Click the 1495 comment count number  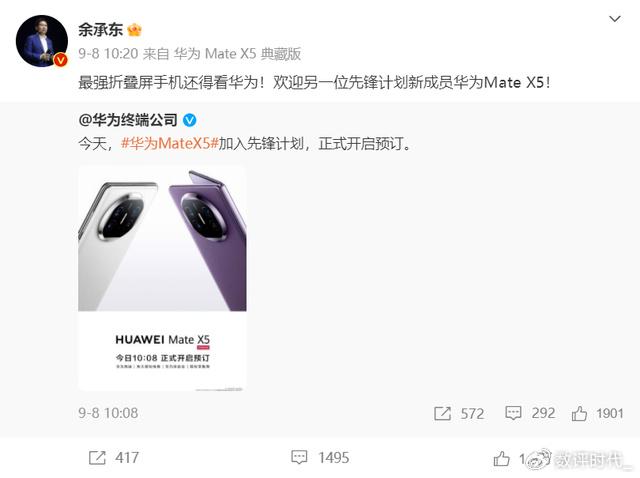tap(333, 458)
